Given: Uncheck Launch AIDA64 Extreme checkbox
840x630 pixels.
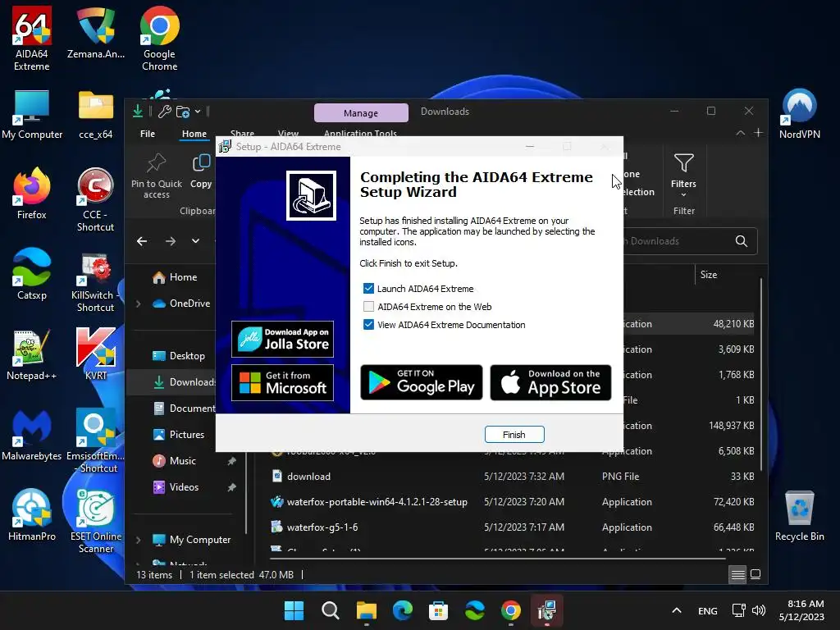Looking at the screenshot, I should [x=368, y=288].
